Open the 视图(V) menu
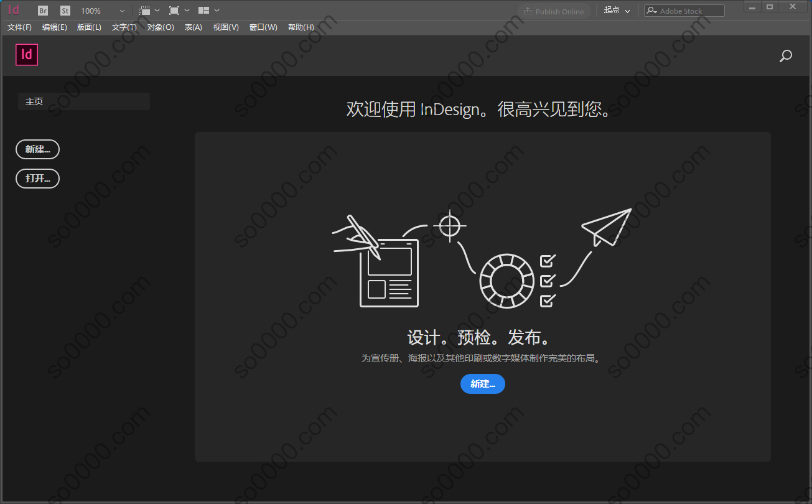Screen dimensions: 812x504 tap(226, 27)
